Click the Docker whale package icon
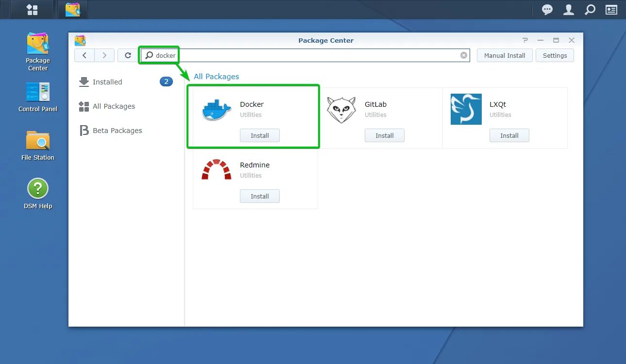 click(x=217, y=109)
